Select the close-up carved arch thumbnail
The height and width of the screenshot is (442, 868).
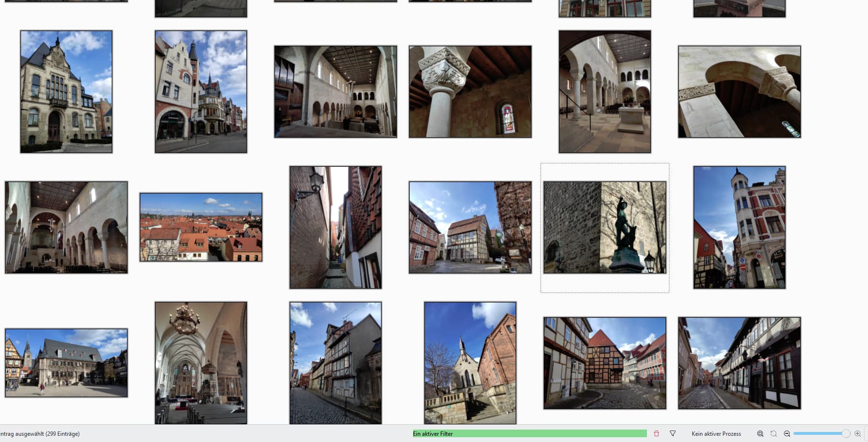coord(740,92)
